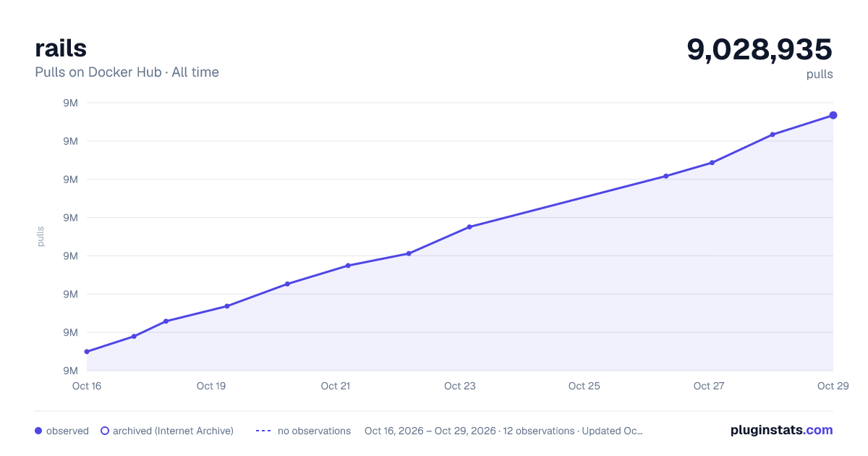Screen dimensions: 868x456
Task: Click the data point above Oct 27
Action: (712, 163)
